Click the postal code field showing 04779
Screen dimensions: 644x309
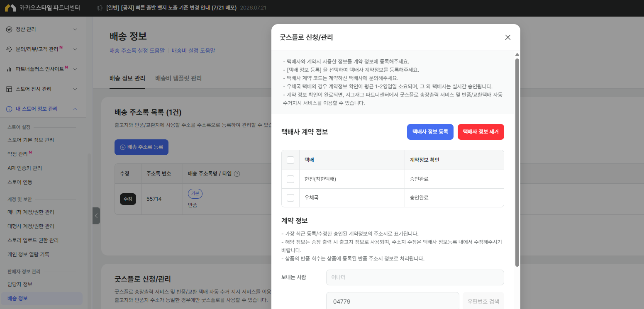tap(393, 302)
